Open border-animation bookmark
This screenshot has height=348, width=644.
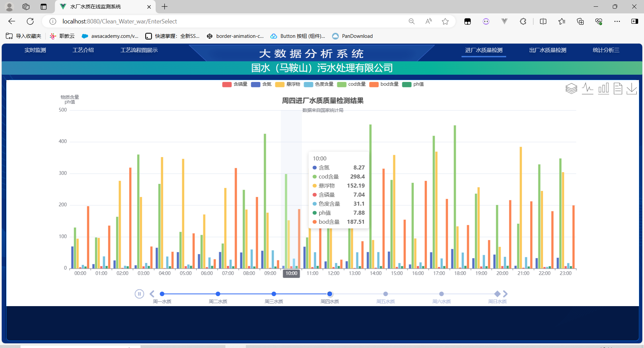235,36
